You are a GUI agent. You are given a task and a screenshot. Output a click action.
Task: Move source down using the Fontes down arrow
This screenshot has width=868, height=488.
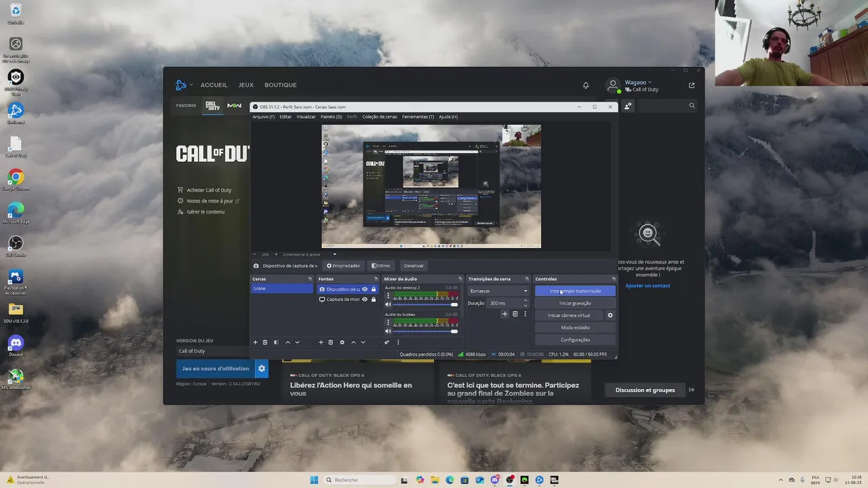[363, 342]
